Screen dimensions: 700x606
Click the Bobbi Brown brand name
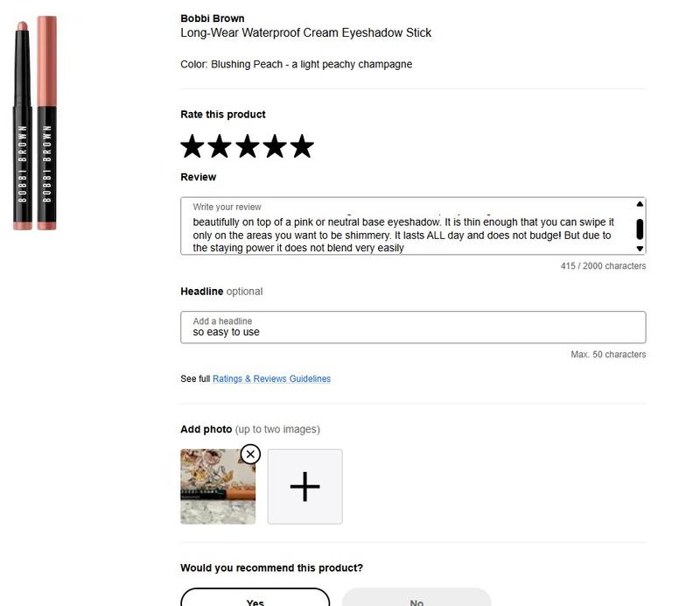coord(213,18)
